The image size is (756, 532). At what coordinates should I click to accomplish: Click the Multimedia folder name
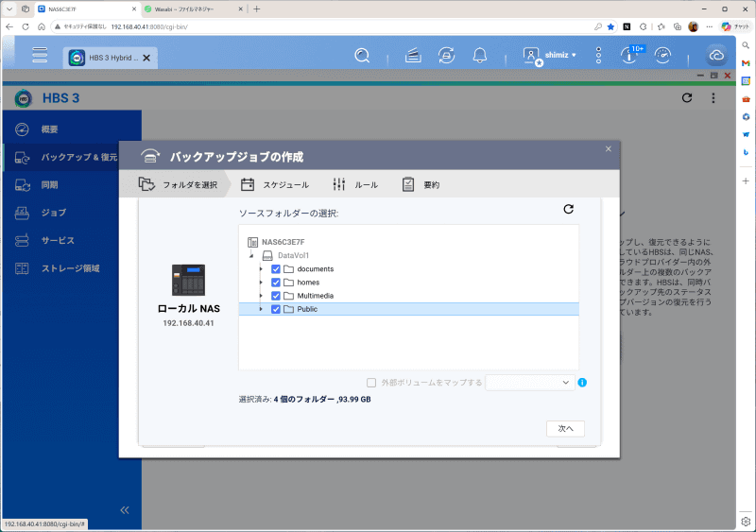pyautogui.click(x=316, y=296)
